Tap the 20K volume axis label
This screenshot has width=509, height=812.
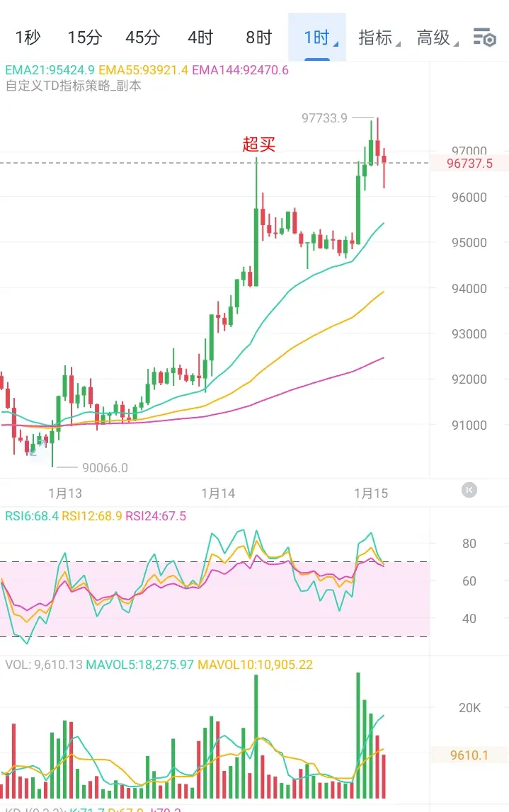[469, 707]
